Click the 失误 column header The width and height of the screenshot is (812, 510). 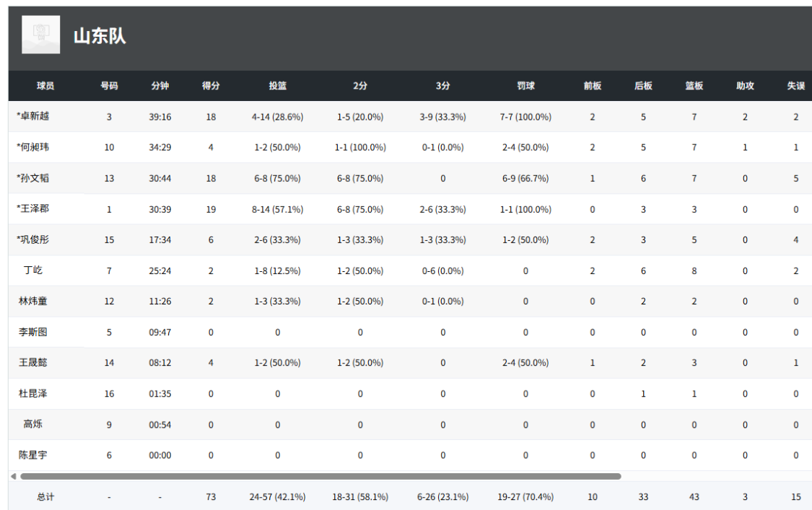(796, 86)
